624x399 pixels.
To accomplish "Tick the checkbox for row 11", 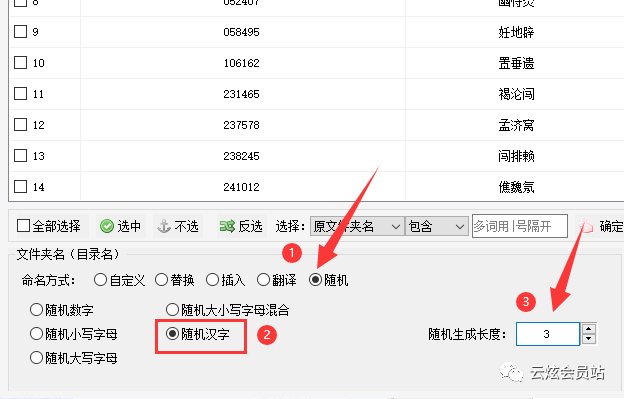I will coord(20,93).
